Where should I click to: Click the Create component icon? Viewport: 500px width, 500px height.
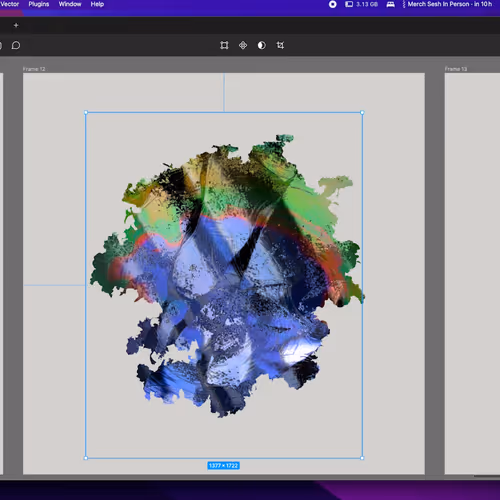243,45
